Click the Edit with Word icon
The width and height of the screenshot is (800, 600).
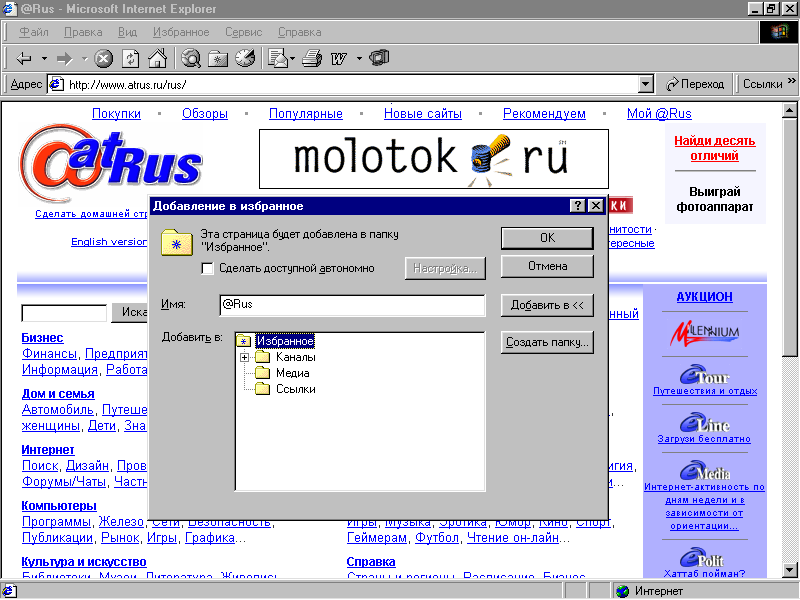coord(339,59)
